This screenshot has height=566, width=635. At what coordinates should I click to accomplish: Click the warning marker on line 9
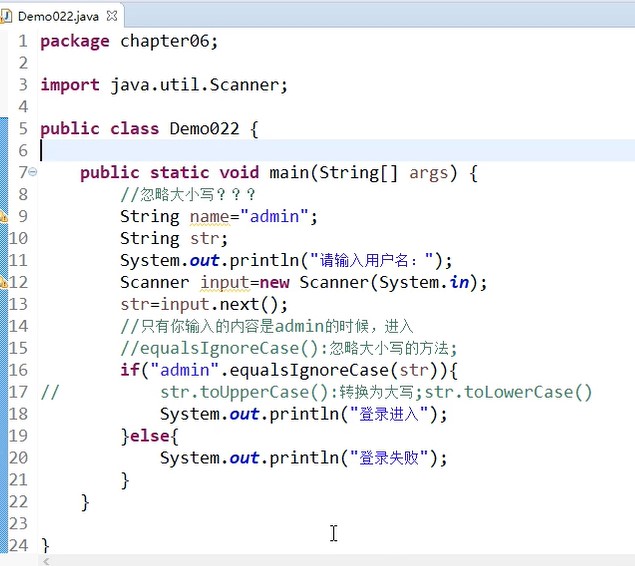coord(3,217)
